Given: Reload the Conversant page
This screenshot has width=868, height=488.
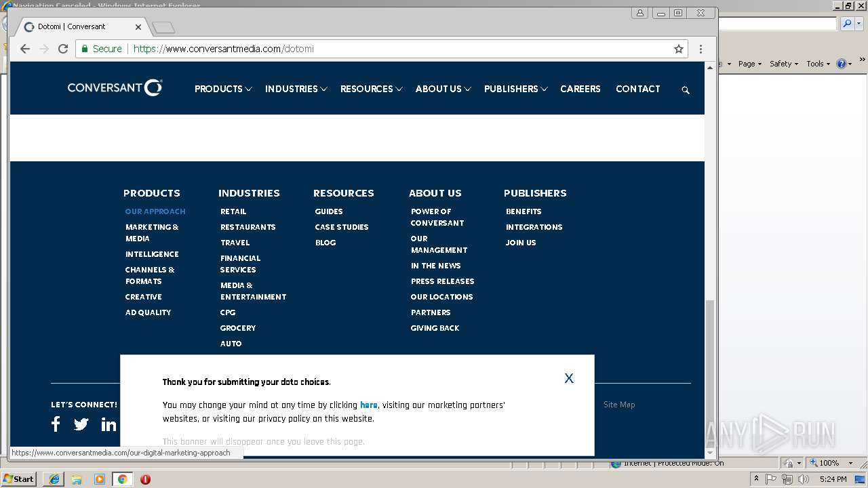Looking at the screenshot, I should 63,49.
